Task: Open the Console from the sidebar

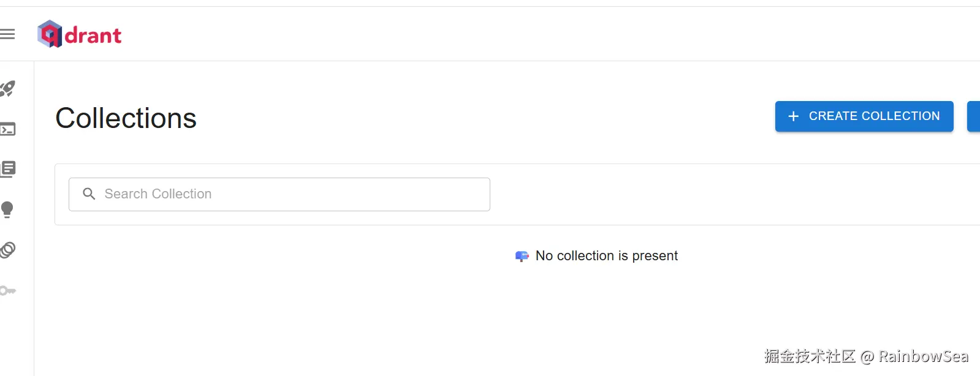Action: (8, 129)
